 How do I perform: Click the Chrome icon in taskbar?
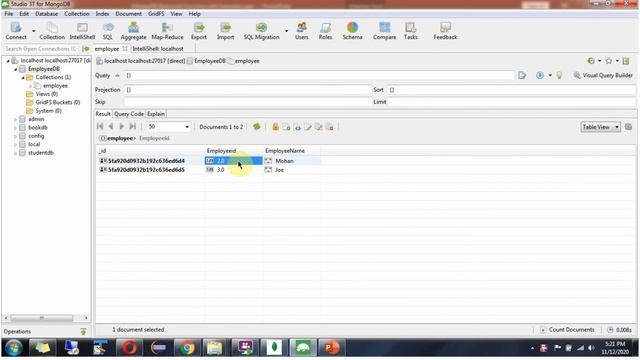[187, 348]
